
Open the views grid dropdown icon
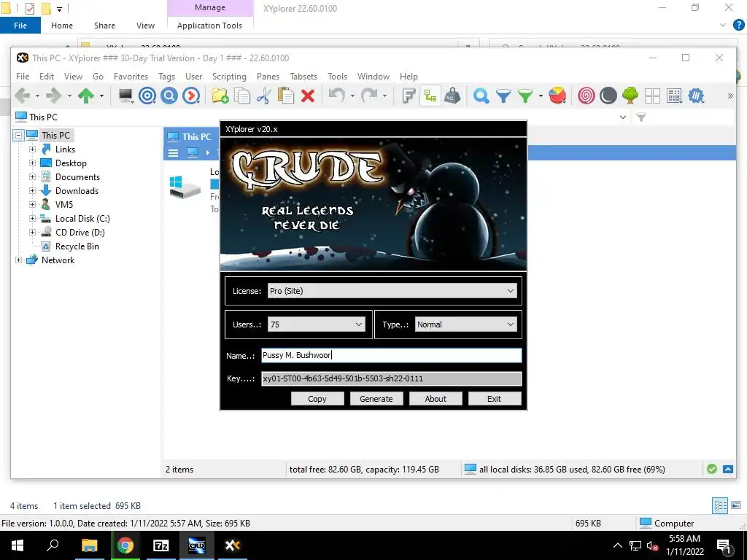(674, 96)
